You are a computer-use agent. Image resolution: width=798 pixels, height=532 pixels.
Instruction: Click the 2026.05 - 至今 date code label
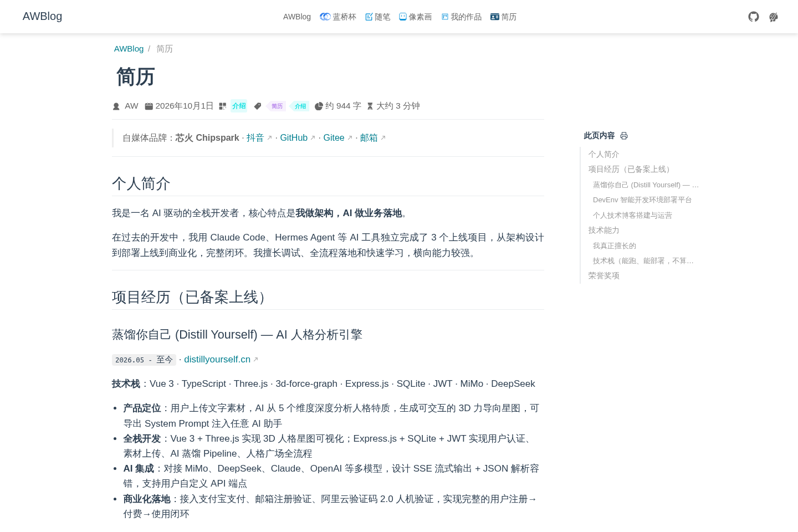coord(144,360)
